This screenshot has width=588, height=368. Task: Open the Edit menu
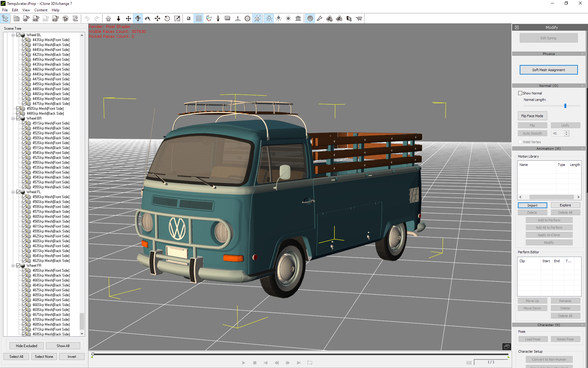click(15, 10)
